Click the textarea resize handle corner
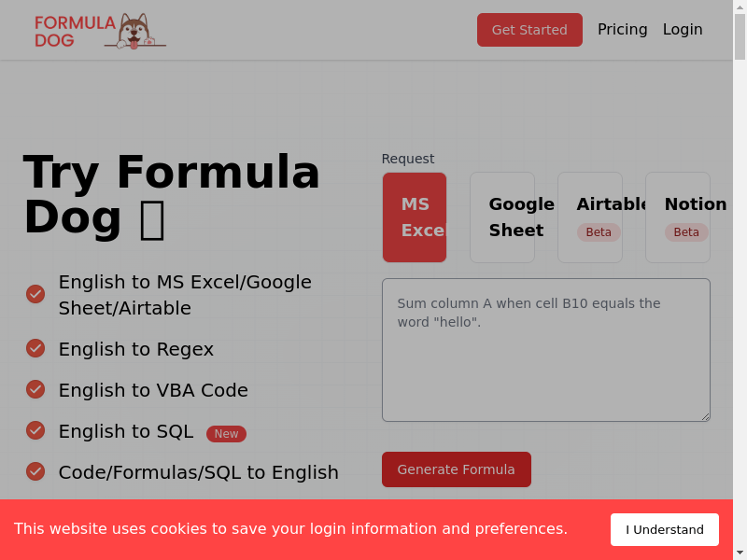Screen dimensions: 747x560 706,416
